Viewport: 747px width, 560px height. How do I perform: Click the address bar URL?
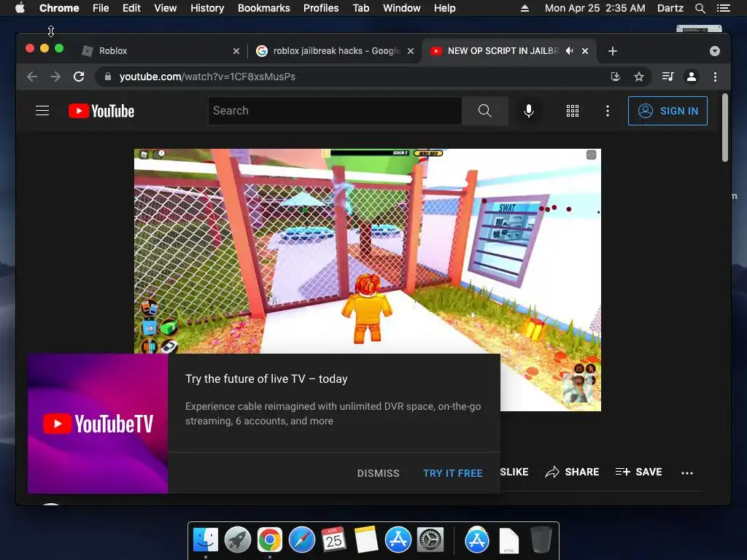point(207,77)
